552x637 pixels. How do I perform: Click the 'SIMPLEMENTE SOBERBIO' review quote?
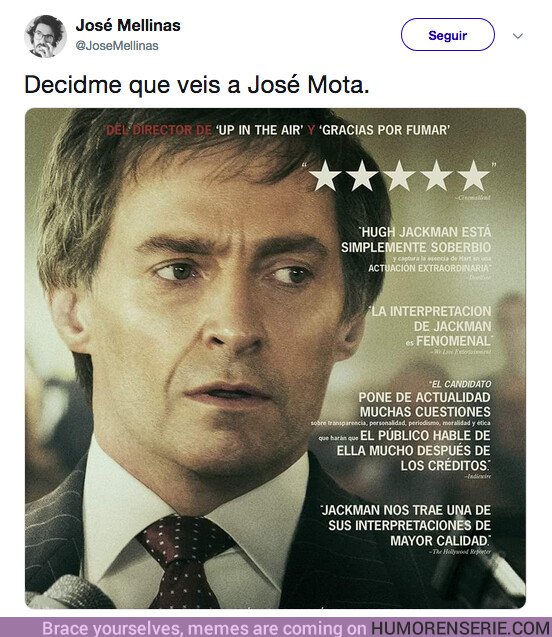click(416, 247)
